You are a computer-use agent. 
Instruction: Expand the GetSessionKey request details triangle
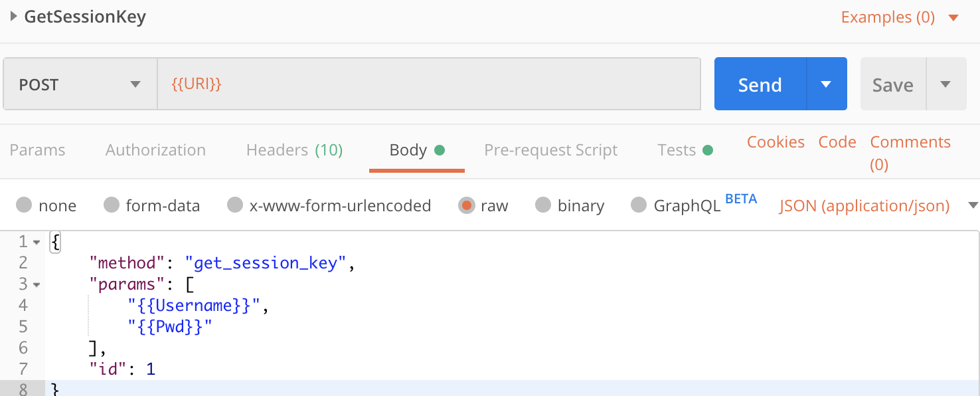pyautogui.click(x=13, y=17)
